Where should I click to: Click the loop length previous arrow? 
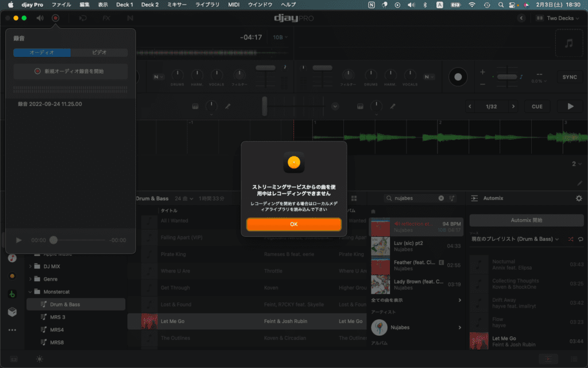click(470, 106)
